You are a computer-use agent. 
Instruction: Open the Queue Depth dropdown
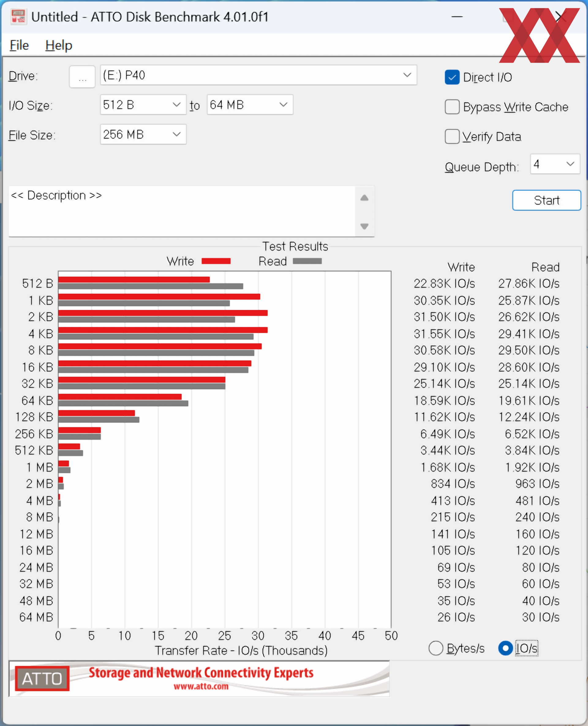pyautogui.click(x=555, y=164)
